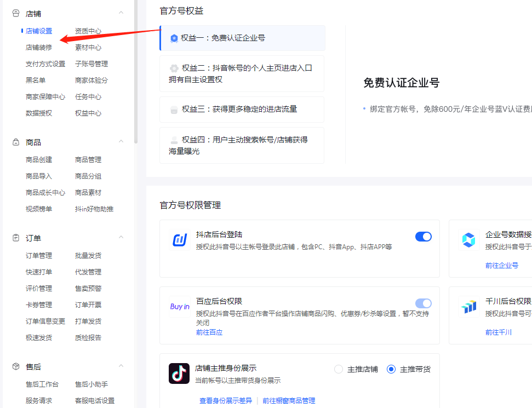Open 抖in好物助推 menu item
532x408 pixels.
[94, 209]
